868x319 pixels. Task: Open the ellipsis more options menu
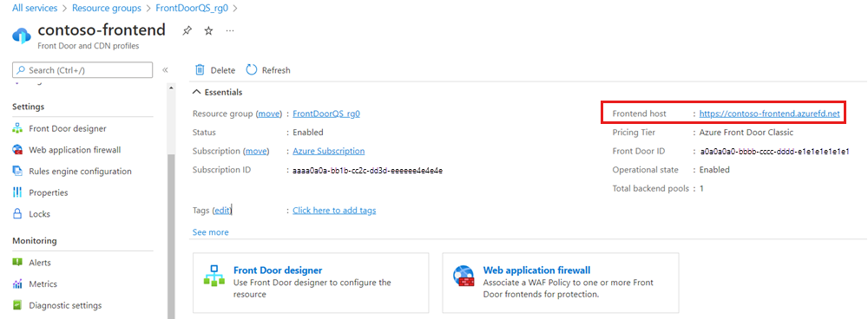(x=230, y=31)
